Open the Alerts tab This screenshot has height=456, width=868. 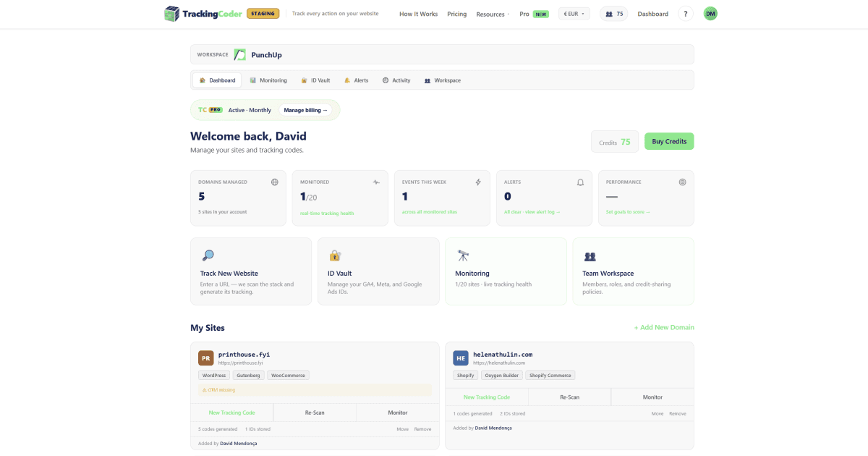point(356,80)
